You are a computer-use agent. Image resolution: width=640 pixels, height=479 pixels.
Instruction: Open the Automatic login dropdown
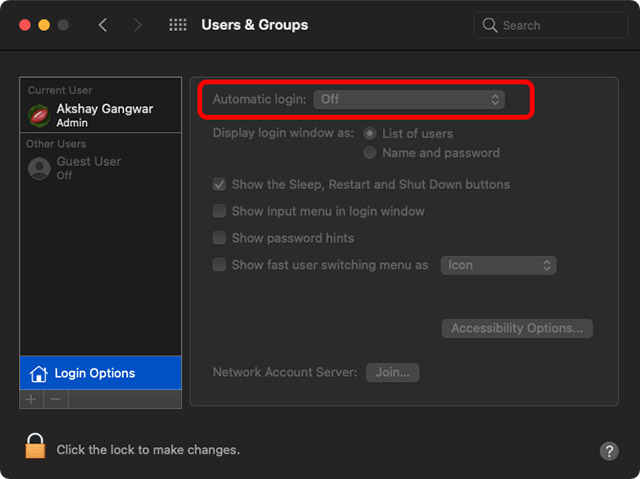409,99
